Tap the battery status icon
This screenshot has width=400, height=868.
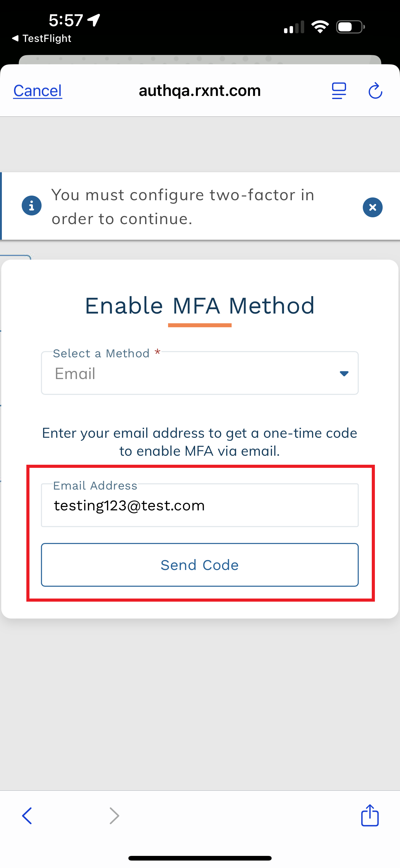[350, 27]
